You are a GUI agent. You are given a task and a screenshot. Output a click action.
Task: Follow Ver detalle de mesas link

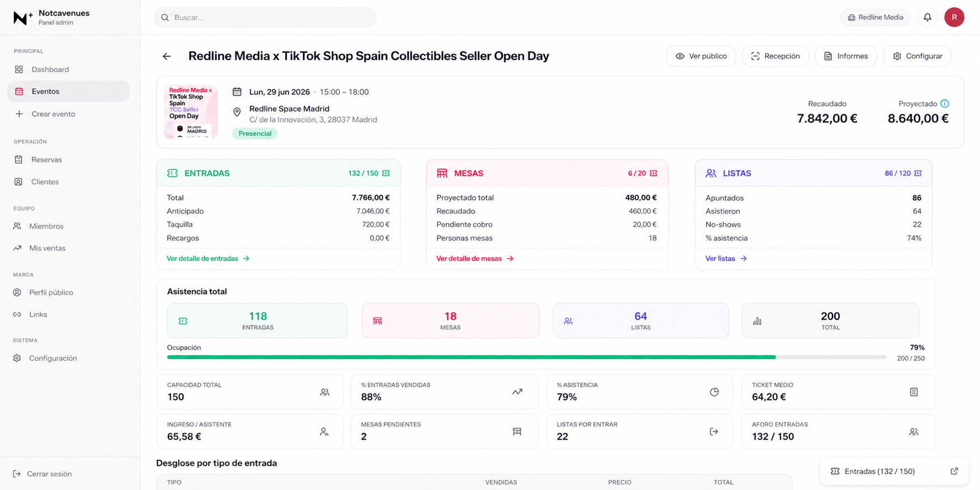click(x=475, y=259)
